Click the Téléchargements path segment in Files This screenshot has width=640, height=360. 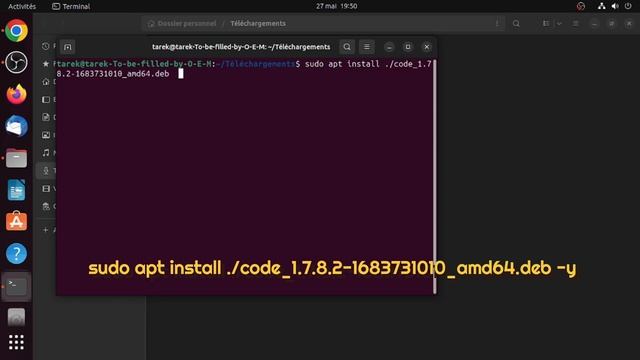(258, 23)
